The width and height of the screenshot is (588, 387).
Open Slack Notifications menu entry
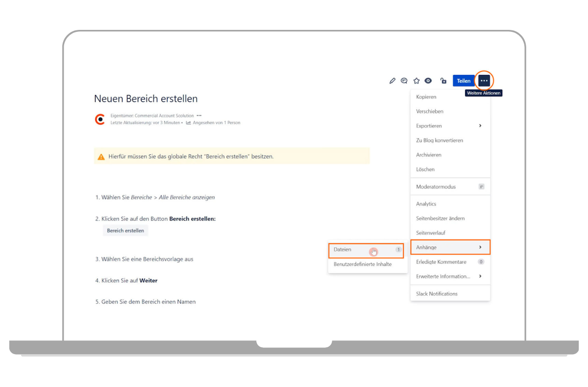point(437,294)
